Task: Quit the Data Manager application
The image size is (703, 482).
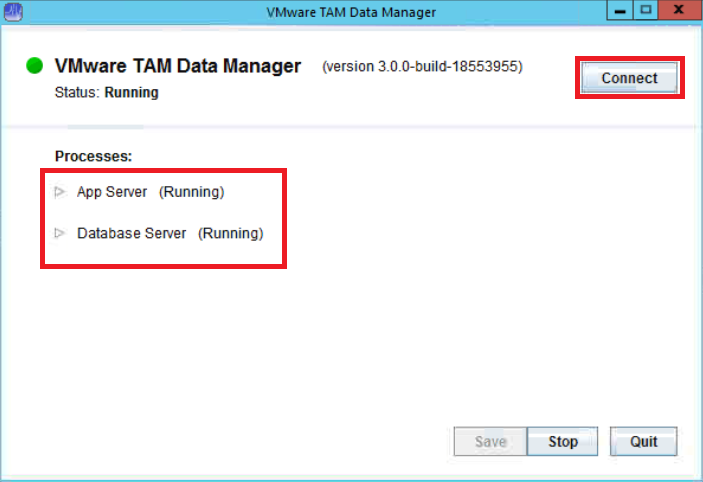Action: click(x=643, y=441)
